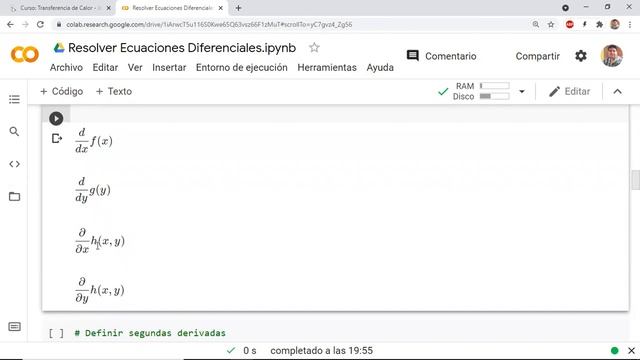Reload the Colab page
The height and width of the screenshot is (360, 640).
pos(40,24)
